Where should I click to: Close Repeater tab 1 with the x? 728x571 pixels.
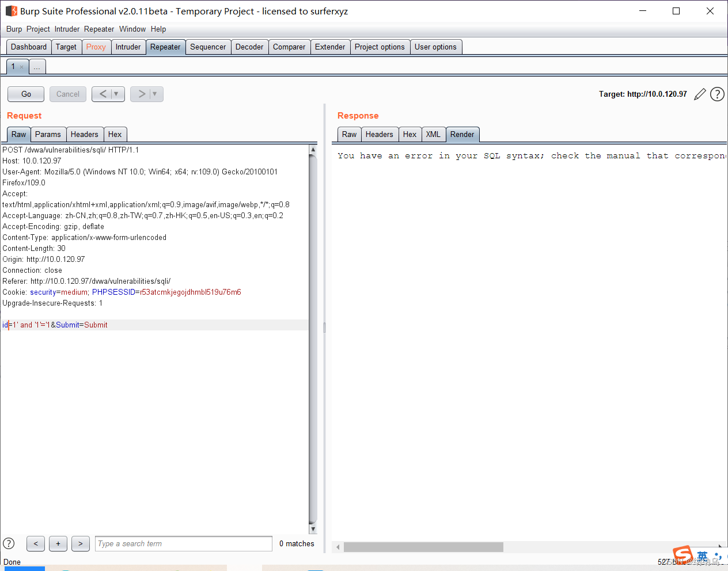(22, 67)
